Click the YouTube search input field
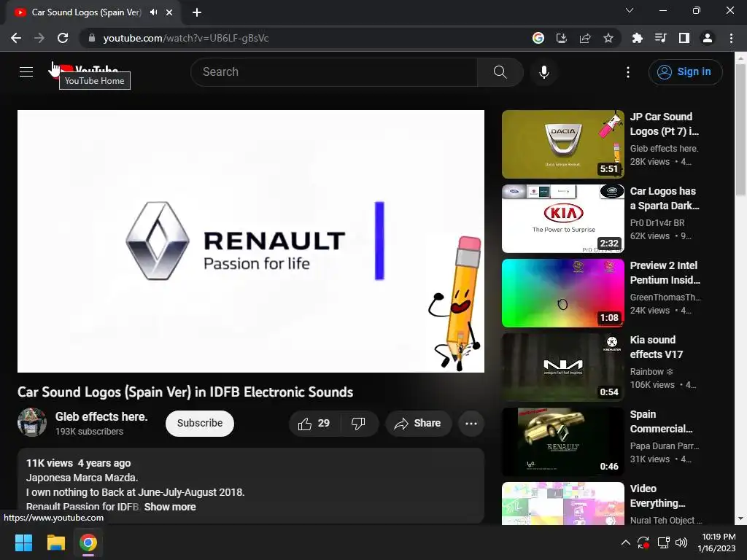This screenshot has width=747, height=560. tap(334, 72)
